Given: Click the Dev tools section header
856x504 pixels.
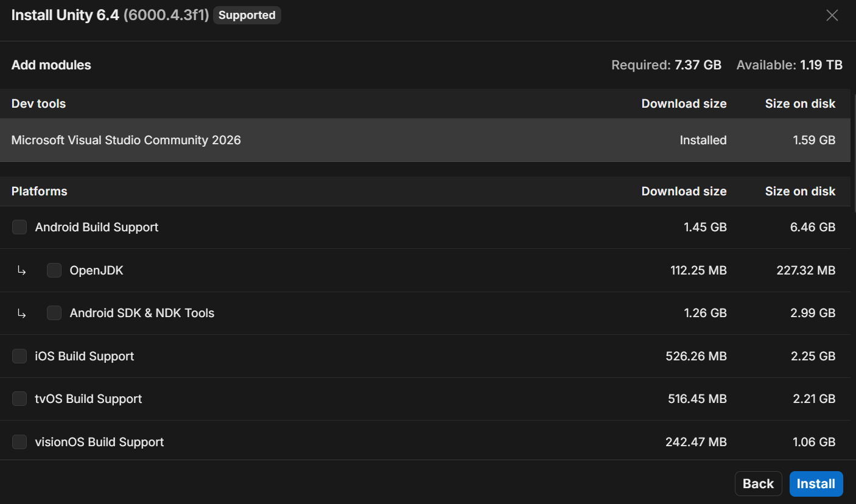Looking at the screenshot, I should click(38, 103).
